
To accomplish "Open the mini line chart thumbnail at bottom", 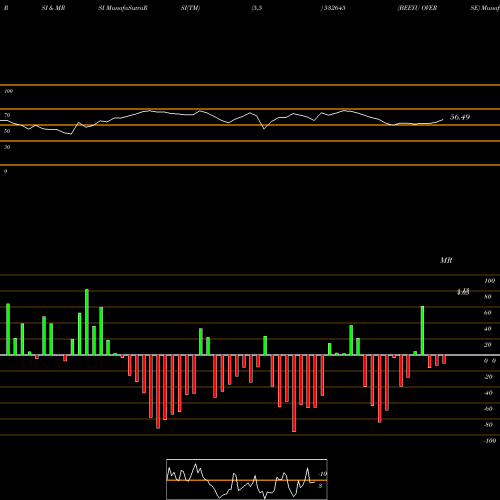I will point(247,479).
